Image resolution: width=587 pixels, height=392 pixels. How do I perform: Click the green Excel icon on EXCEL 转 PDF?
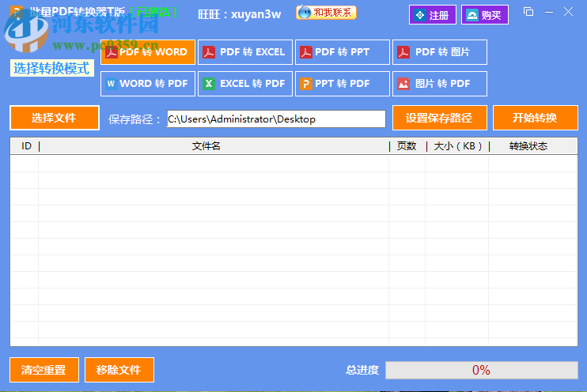pyautogui.click(x=209, y=84)
